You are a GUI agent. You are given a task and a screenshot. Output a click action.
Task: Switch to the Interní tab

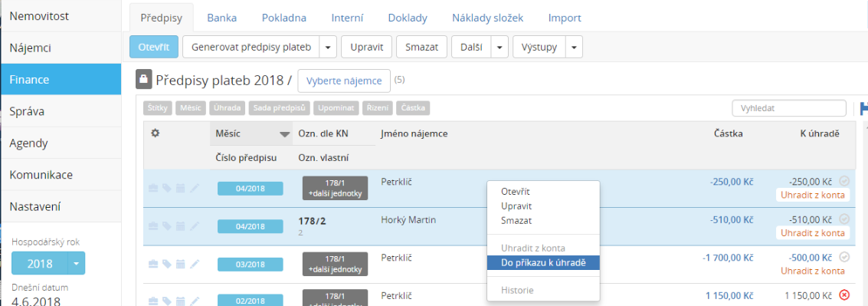pyautogui.click(x=347, y=18)
